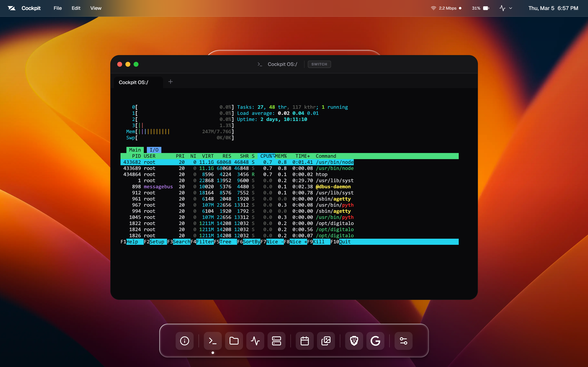The height and width of the screenshot is (367, 588).
Task: Open the settings sliders icon in dock
Action: (x=403, y=341)
